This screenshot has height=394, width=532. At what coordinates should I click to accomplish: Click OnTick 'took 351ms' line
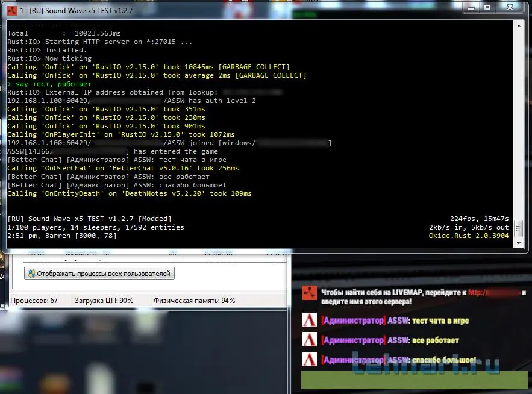(106, 109)
